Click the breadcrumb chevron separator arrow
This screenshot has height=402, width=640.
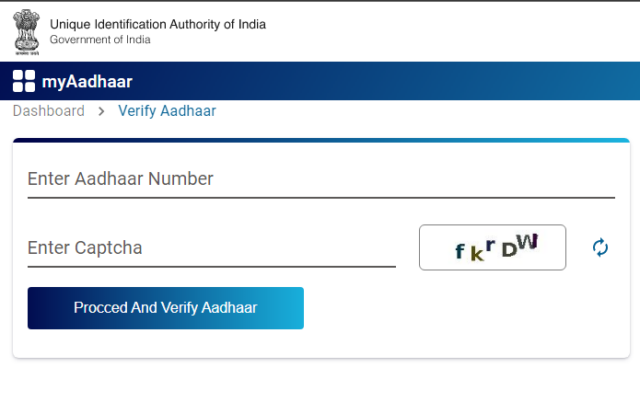[x=101, y=111]
